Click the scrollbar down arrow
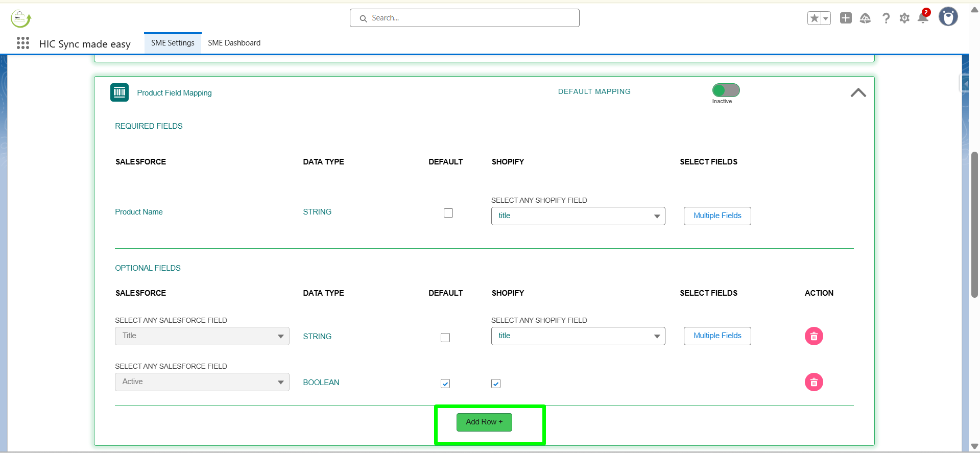 click(x=974, y=447)
